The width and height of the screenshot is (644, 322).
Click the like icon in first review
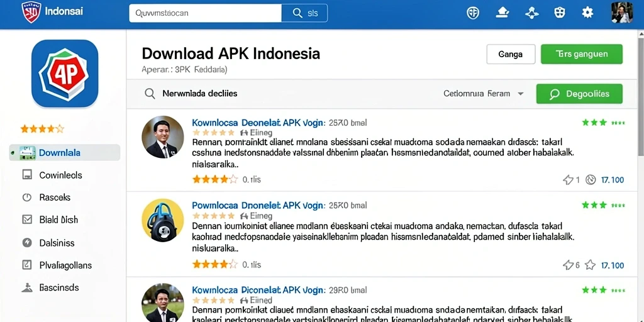tap(568, 179)
